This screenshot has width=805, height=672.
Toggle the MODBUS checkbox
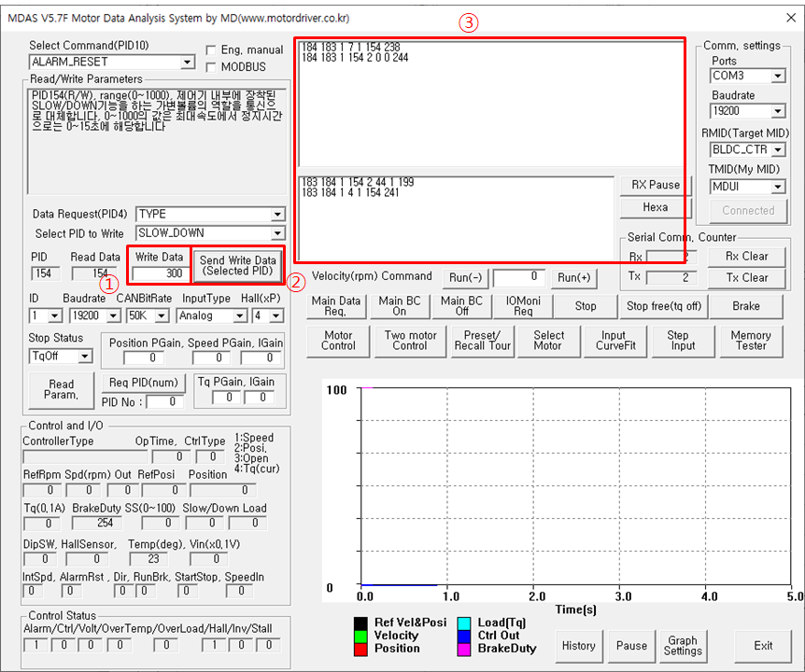[210, 67]
